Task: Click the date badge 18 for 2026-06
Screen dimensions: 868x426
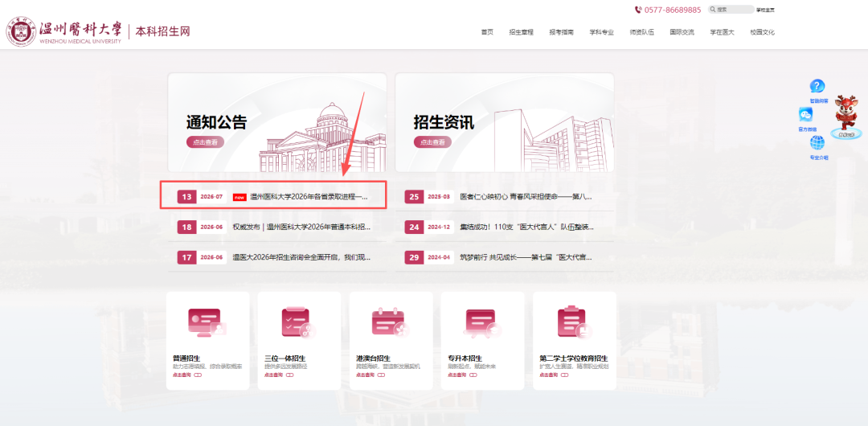Action: coord(186,227)
